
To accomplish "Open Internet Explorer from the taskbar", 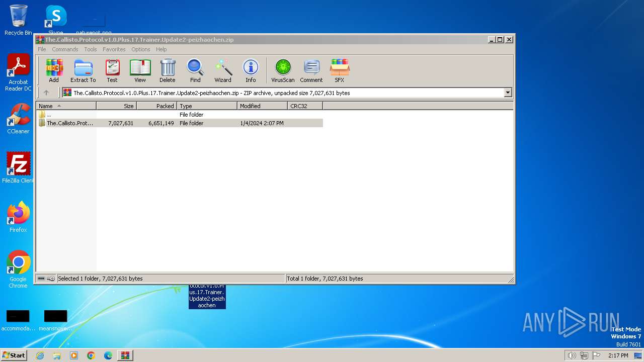I will [40, 355].
